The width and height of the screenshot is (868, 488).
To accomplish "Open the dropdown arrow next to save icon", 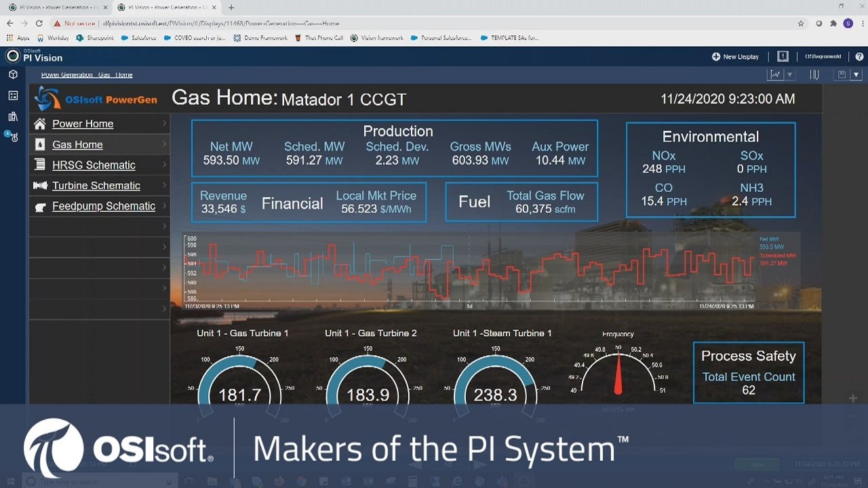I will pyautogui.click(x=856, y=75).
